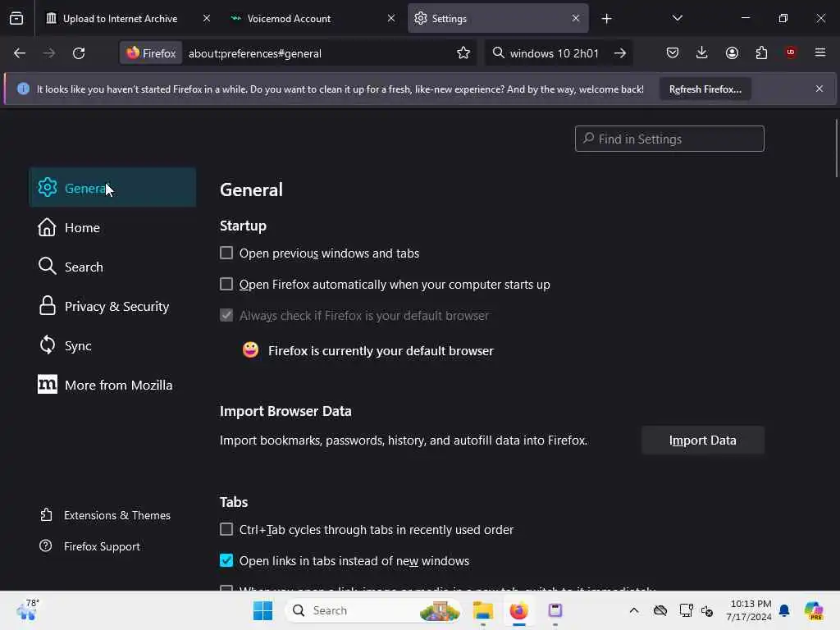Open the Save to Pocket icon
The height and width of the screenshot is (630, 840).
click(673, 52)
